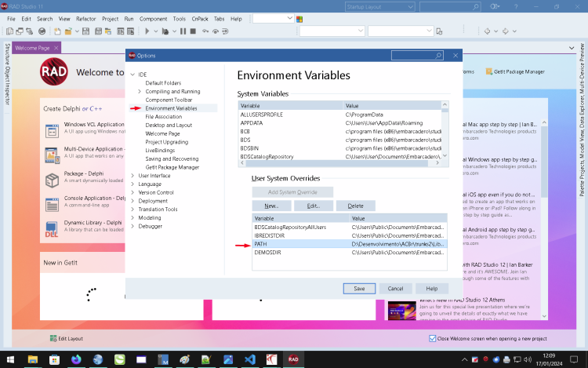Click the globe browser toolbar icon
This screenshot has height=368, width=588.
[42, 31]
